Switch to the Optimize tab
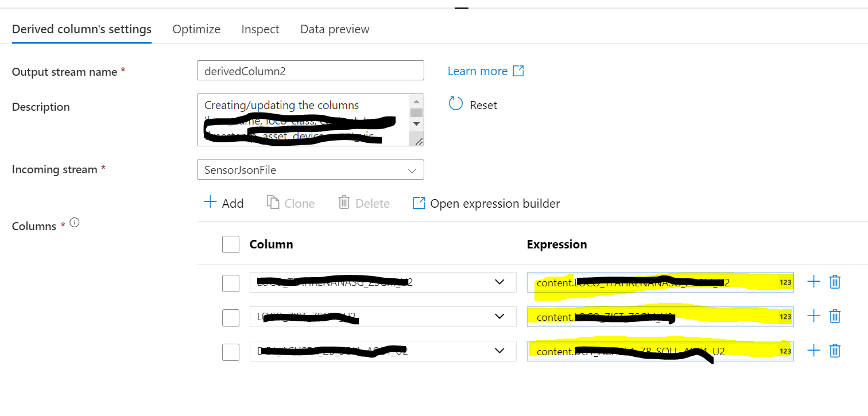The image size is (868, 416). (x=196, y=29)
